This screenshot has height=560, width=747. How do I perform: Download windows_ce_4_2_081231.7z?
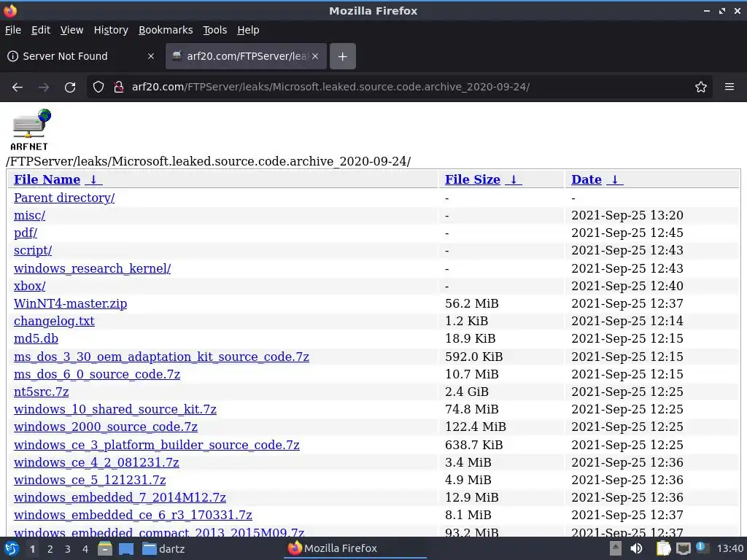click(97, 462)
